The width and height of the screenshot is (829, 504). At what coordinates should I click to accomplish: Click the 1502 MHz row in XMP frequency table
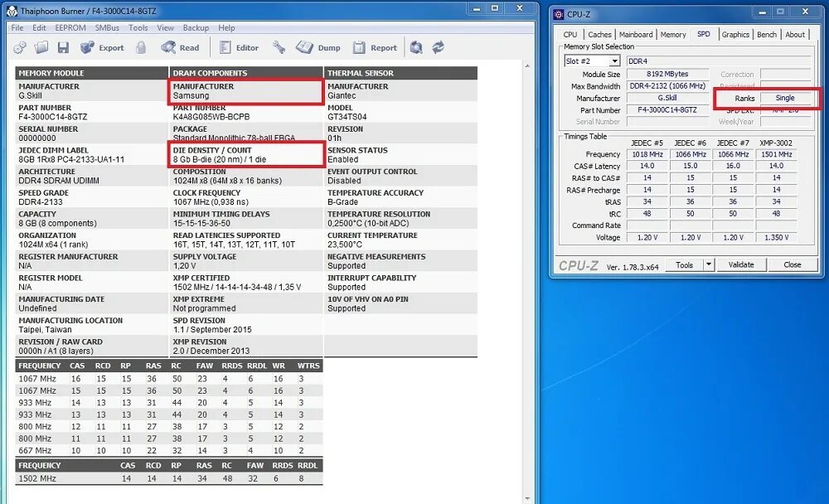tap(168, 478)
